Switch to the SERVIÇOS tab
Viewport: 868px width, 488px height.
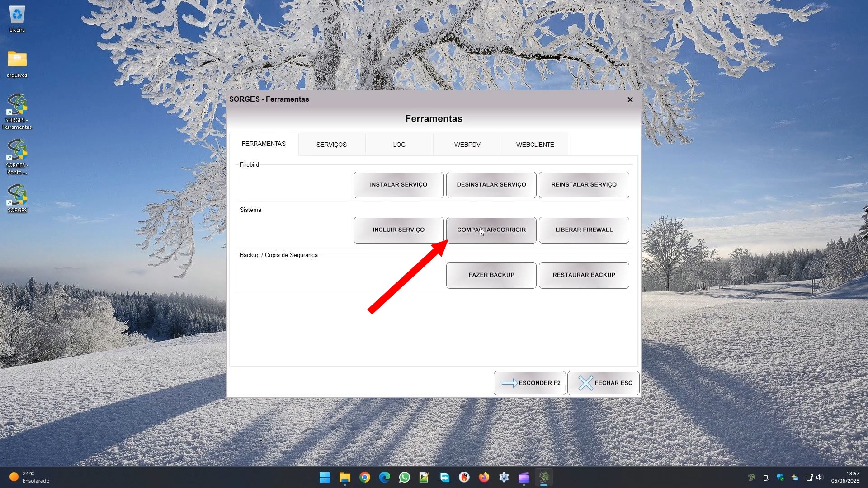coord(331,145)
